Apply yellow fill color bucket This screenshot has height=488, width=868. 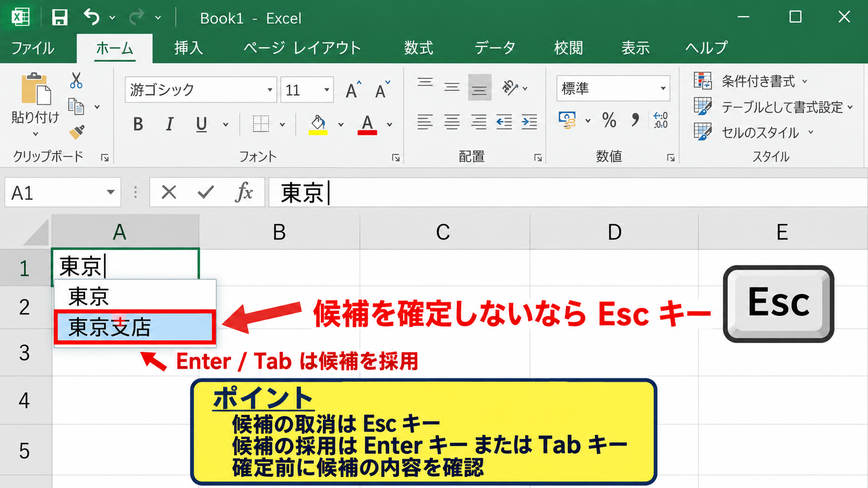(318, 125)
